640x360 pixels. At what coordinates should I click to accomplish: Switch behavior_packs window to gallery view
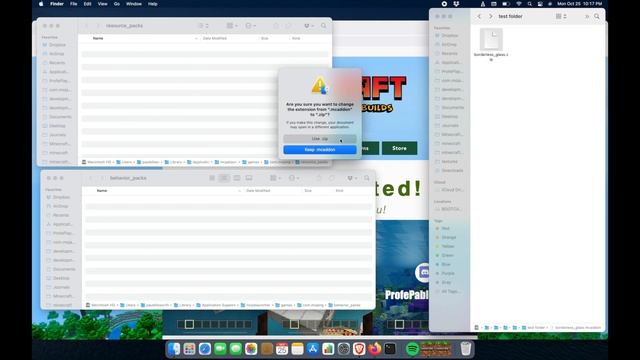[249, 178]
